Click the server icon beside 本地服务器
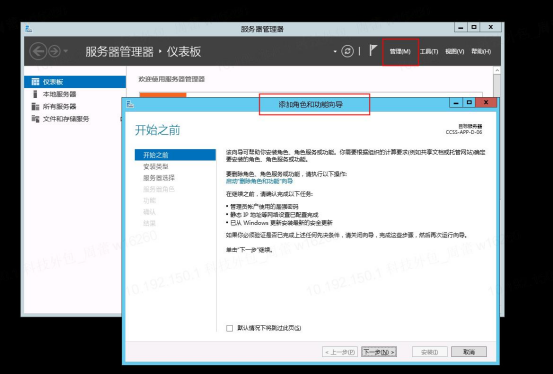The image size is (553, 374). tap(35, 94)
